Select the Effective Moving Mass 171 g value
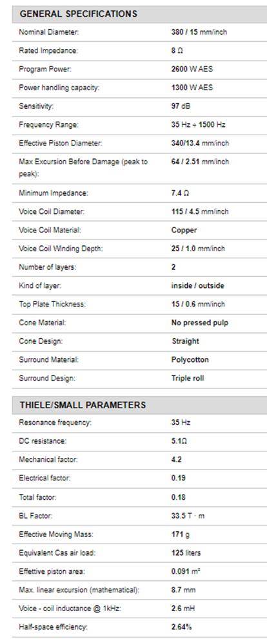This screenshot has width=267, height=644. [180, 535]
